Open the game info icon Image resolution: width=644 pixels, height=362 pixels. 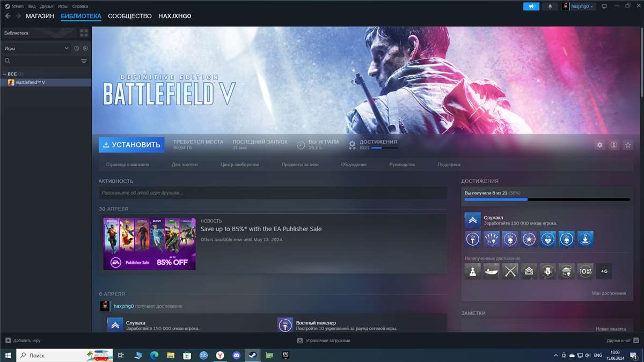613,145
